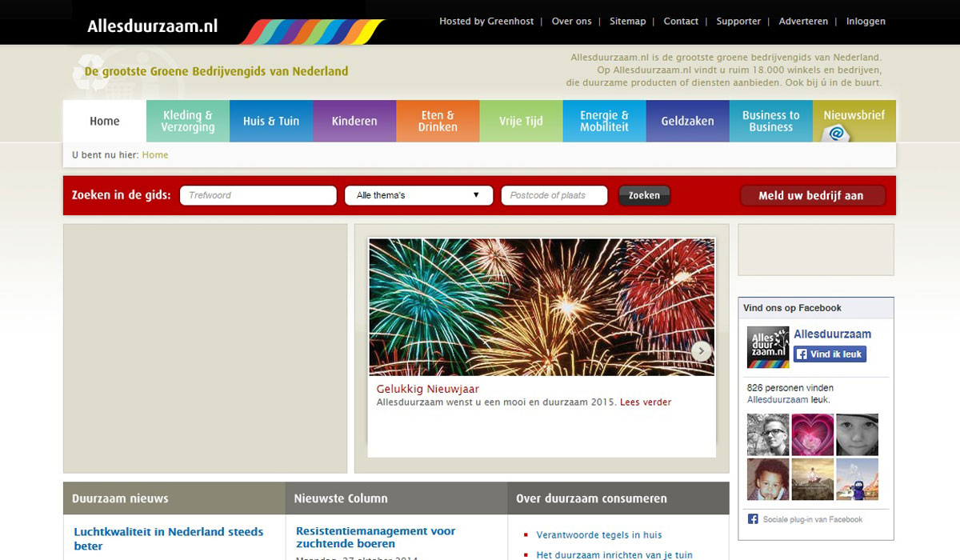Go to the Sitemap link
Image resolution: width=960 pixels, height=560 pixels.
click(x=627, y=22)
